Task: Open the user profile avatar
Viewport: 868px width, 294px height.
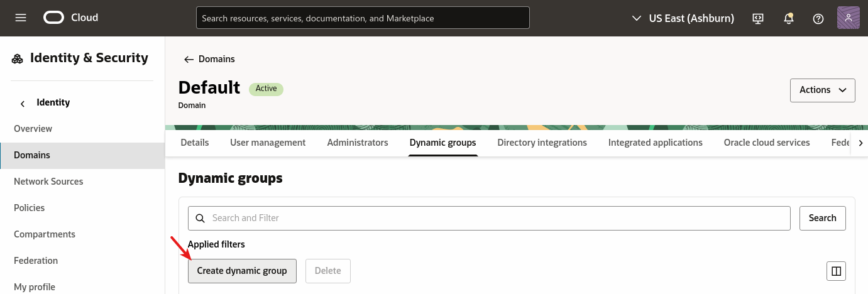Action: pos(849,18)
